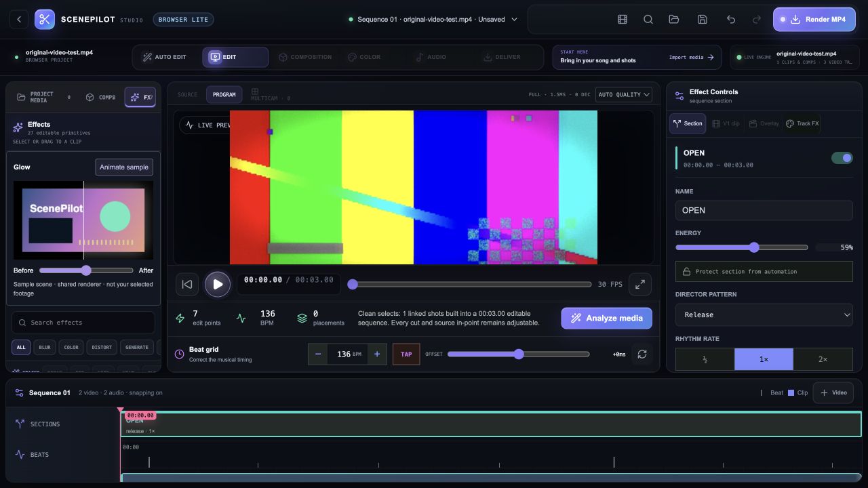
Task: Click the ScenePilot scissors logo
Action: coord(45,20)
